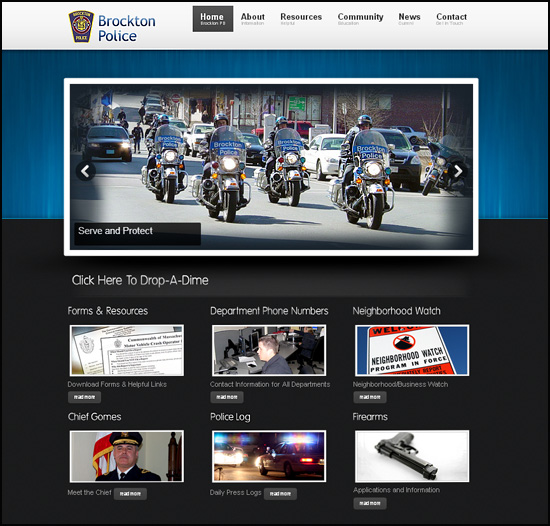Open the Resources menu item
The height and width of the screenshot is (526, 550).
(301, 19)
